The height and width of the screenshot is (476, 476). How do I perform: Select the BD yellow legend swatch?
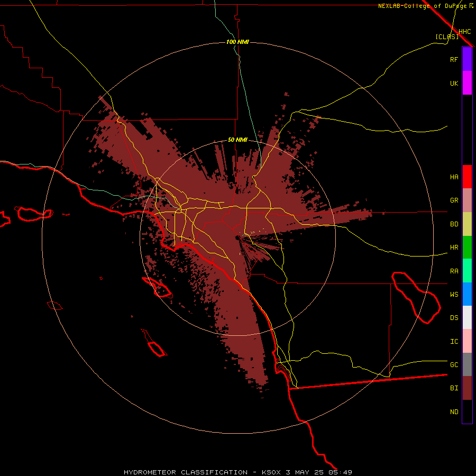click(467, 224)
